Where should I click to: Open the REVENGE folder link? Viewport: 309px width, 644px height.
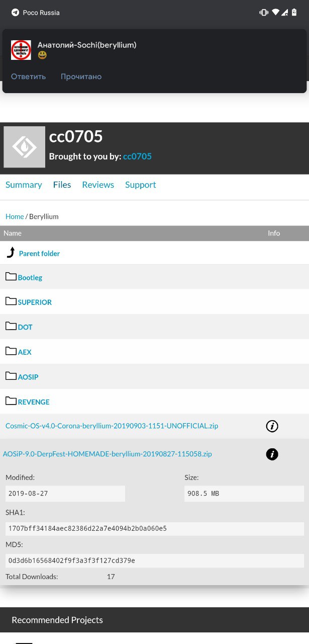tap(34, 402)
